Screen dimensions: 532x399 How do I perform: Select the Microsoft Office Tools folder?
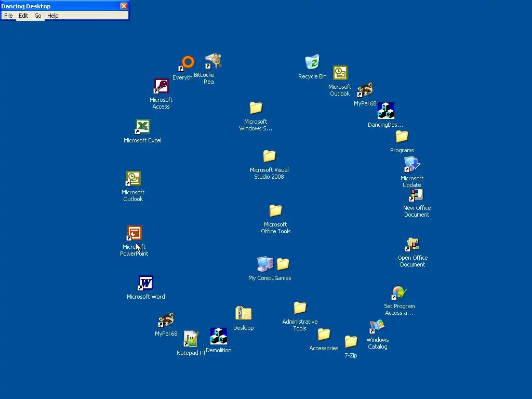(x=275, y=211)
